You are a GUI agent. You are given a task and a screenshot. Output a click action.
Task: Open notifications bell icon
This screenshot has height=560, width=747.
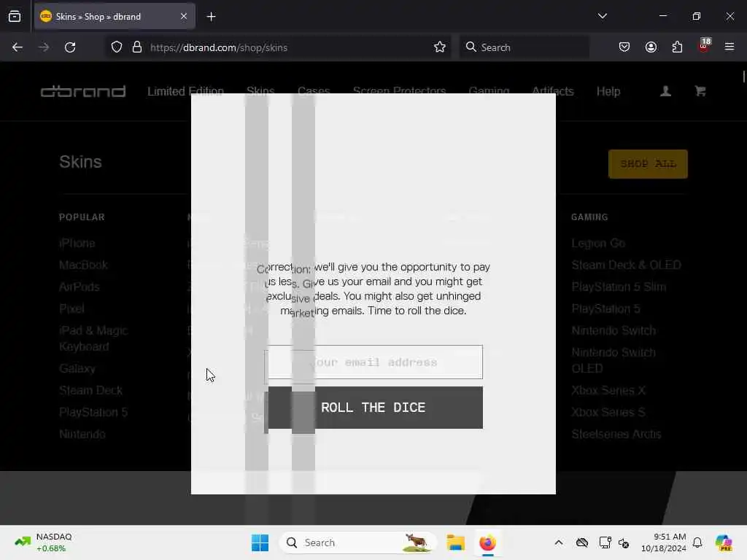point(697,542)
